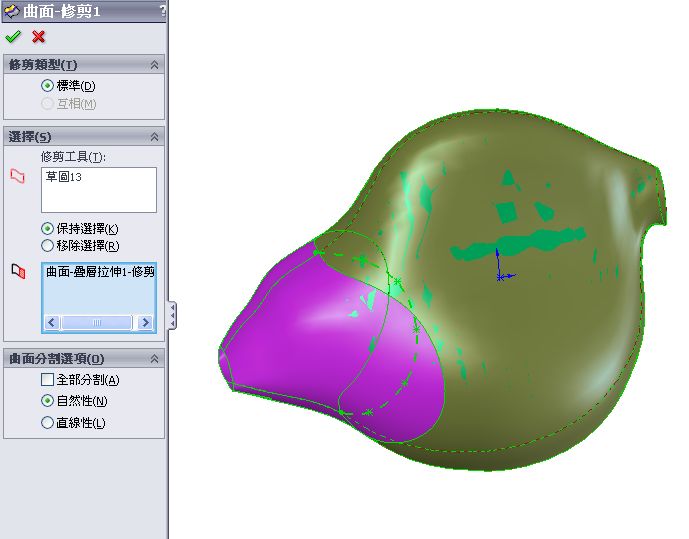The image size is (689, 539).
Task: Click the list horizontal scrollbar thumb
Action: click(97, 323)
